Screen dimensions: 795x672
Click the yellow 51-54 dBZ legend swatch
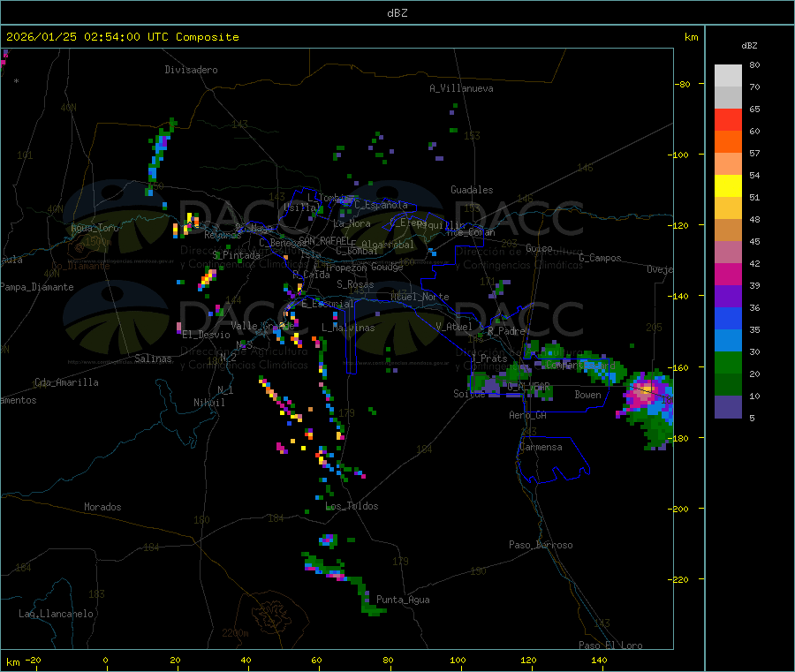tap(728, 186)
